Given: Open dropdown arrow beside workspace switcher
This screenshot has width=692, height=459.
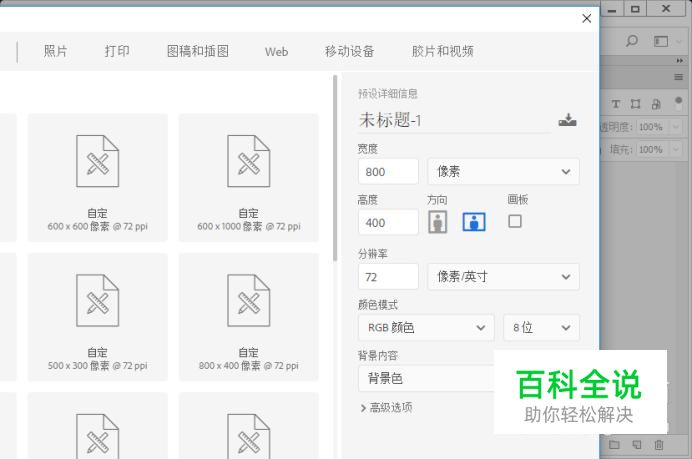Looking at the screenshot, I should [677, 41].
